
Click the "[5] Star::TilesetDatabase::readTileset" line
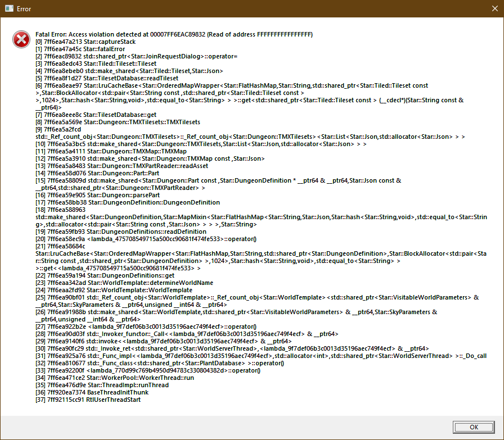click(x=107, y=78)
